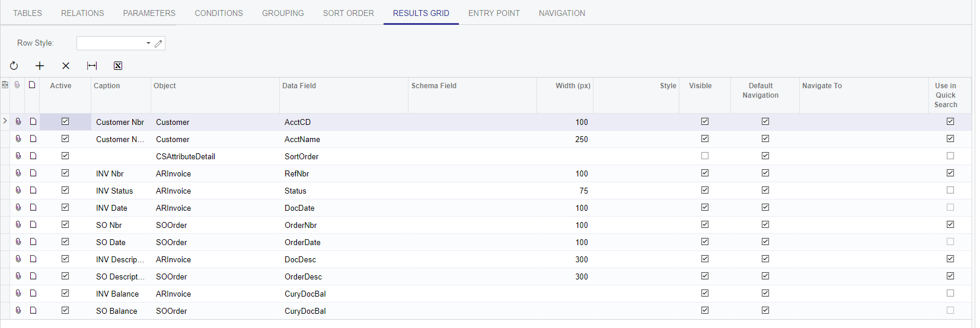The width and height of the screenshot is (980, 328).
Task: Delete row using the X icon
Action: [x=66, y=66]
